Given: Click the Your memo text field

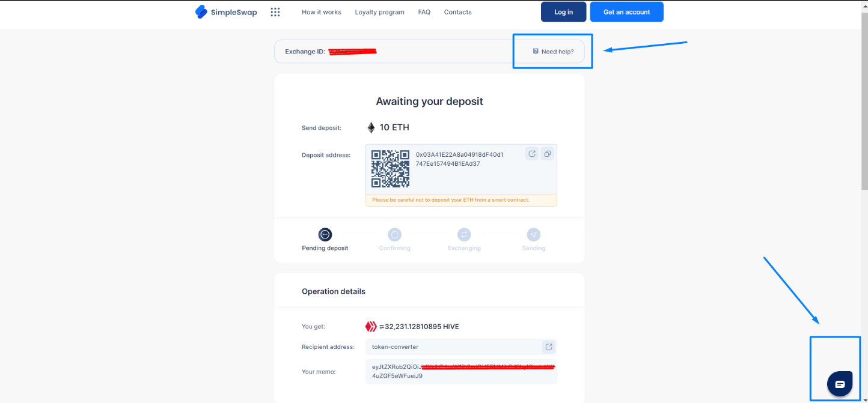Looking at the screenshot, I should (461, 372).
